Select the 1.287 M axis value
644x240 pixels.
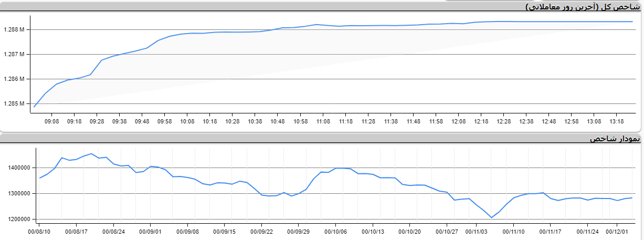14,54
